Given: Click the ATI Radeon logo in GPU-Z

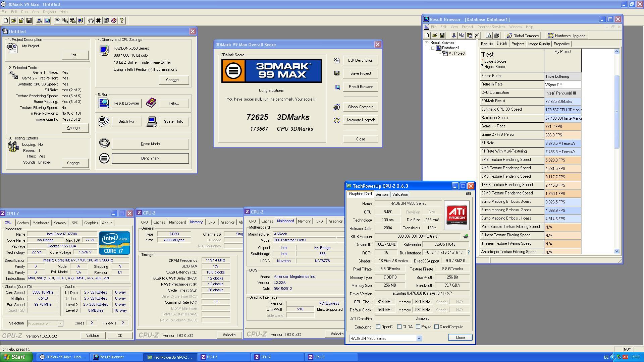Looking at the screenshot, I should 457,215.
